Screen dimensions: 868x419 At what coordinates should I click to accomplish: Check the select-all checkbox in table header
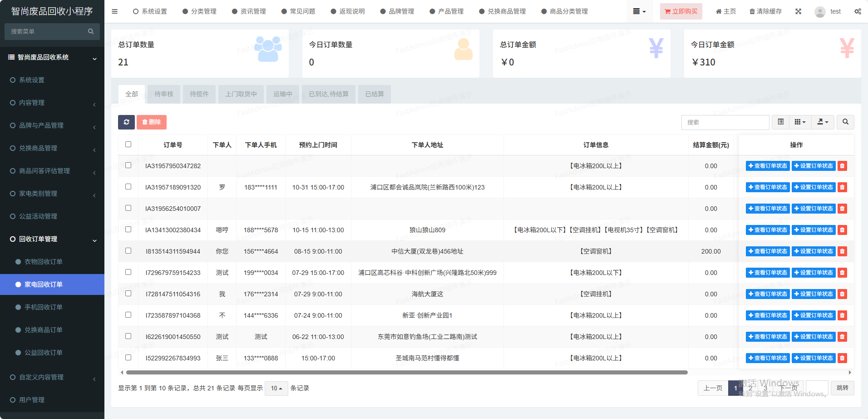[x=128, y=145]
